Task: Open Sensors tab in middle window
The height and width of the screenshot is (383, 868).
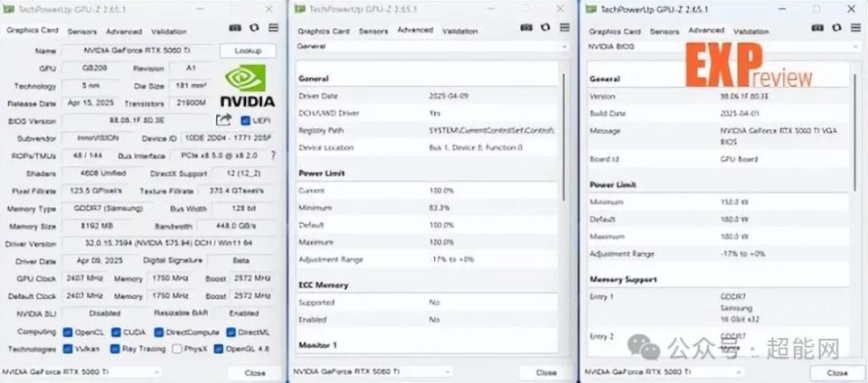Action: point(373,31)
